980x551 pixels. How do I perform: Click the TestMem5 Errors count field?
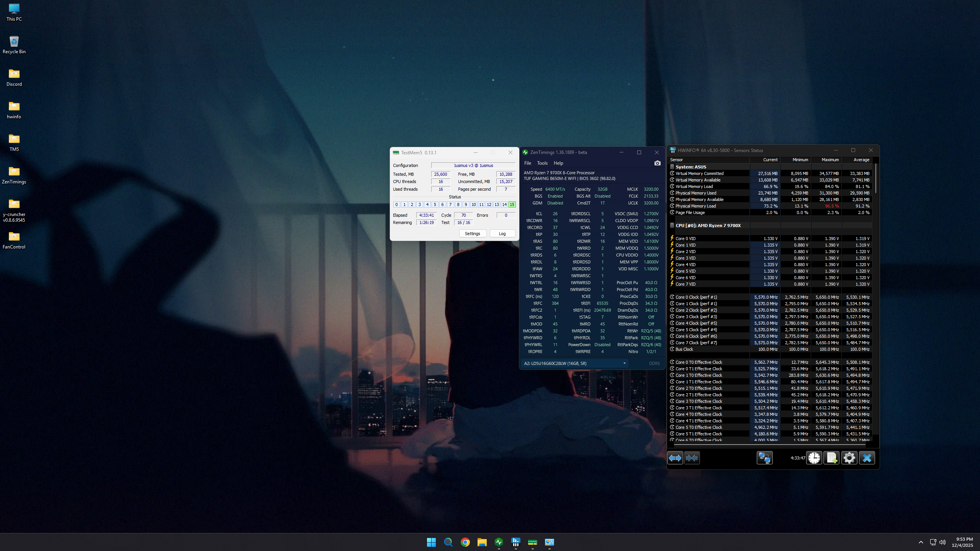click(506, 215)
